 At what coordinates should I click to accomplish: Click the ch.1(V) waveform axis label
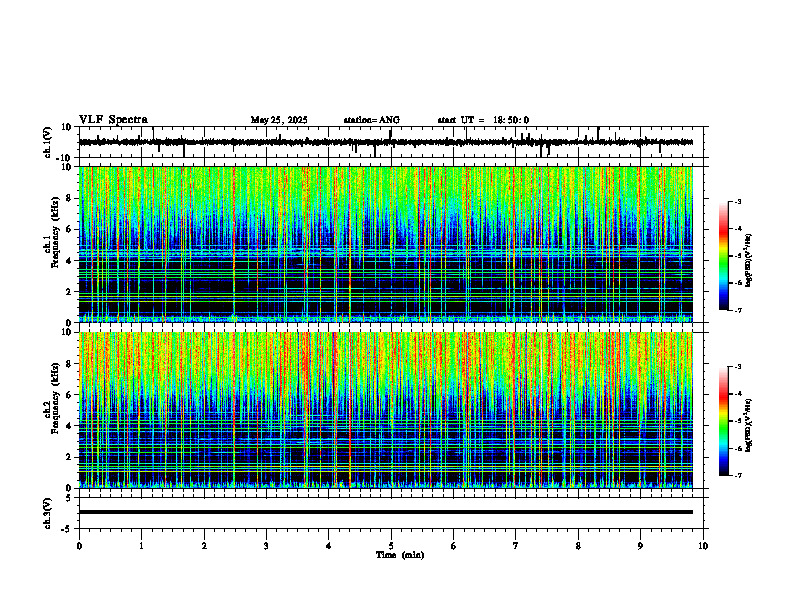48,142
